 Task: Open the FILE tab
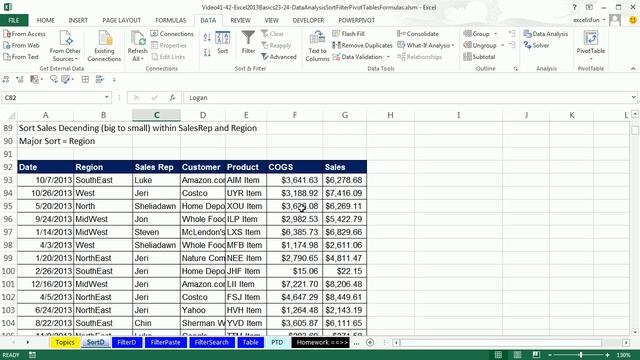point(14,20)
